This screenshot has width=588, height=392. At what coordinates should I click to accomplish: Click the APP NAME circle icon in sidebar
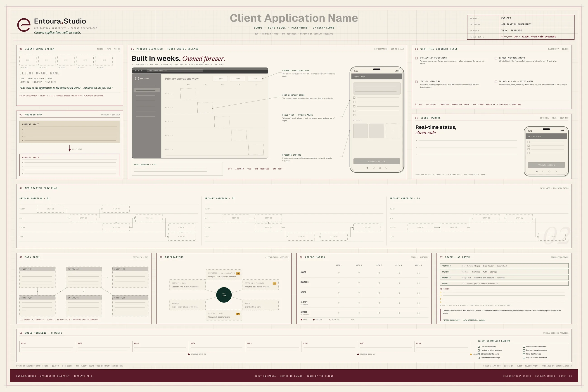(137, 78)
